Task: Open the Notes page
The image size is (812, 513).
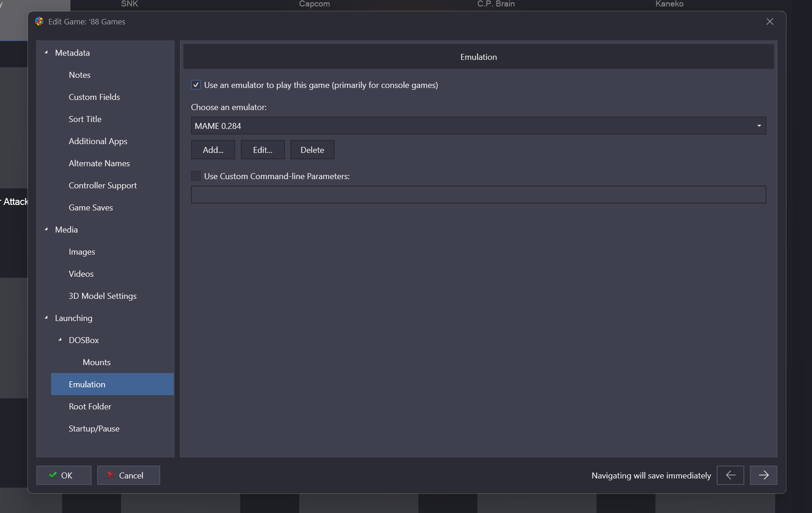Action: pyautogui.click(x=80, y=75)
